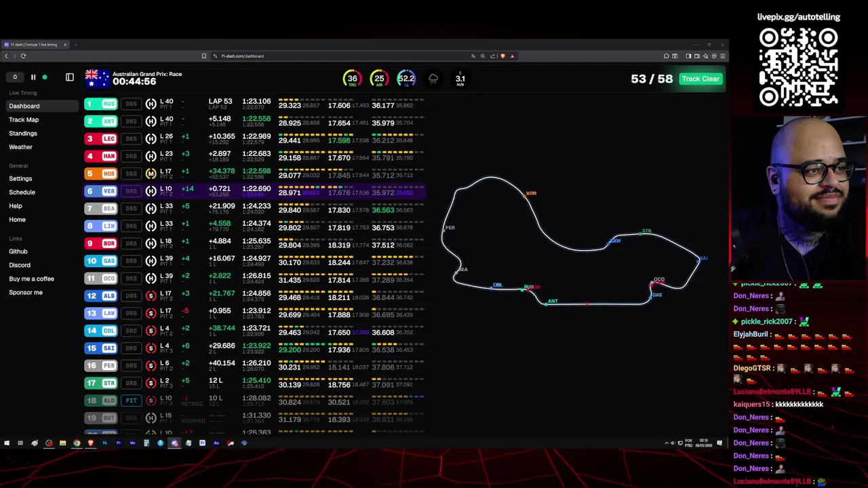Image resolution: width=868 pixels, height=488 pixels.
Task: Open the Github link
Action: tap(18, 251)
